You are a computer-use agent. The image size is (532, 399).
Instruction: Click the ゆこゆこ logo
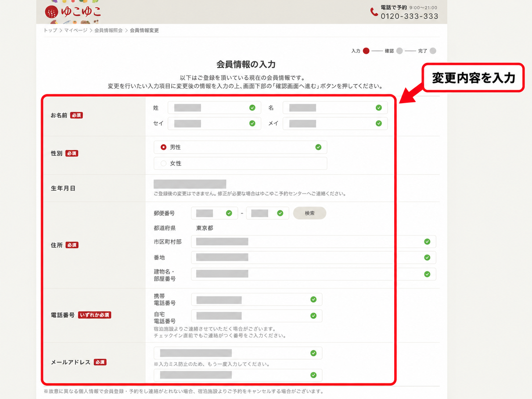point(73,12)
